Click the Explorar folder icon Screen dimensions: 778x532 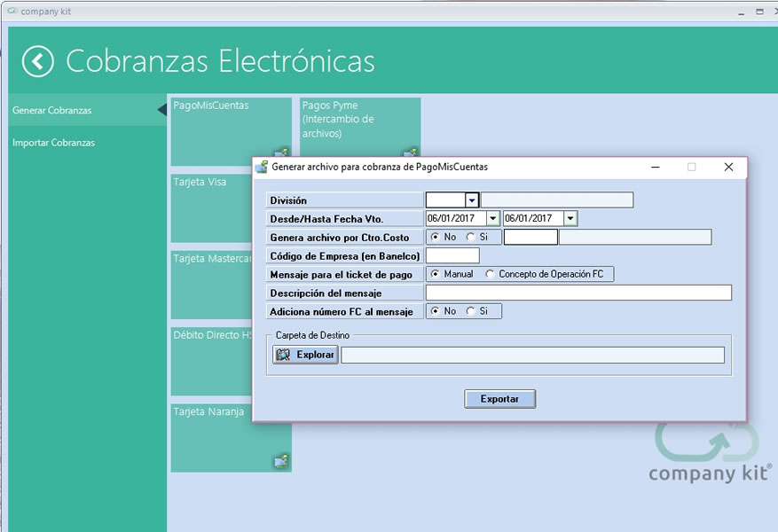tap(283, 355)
